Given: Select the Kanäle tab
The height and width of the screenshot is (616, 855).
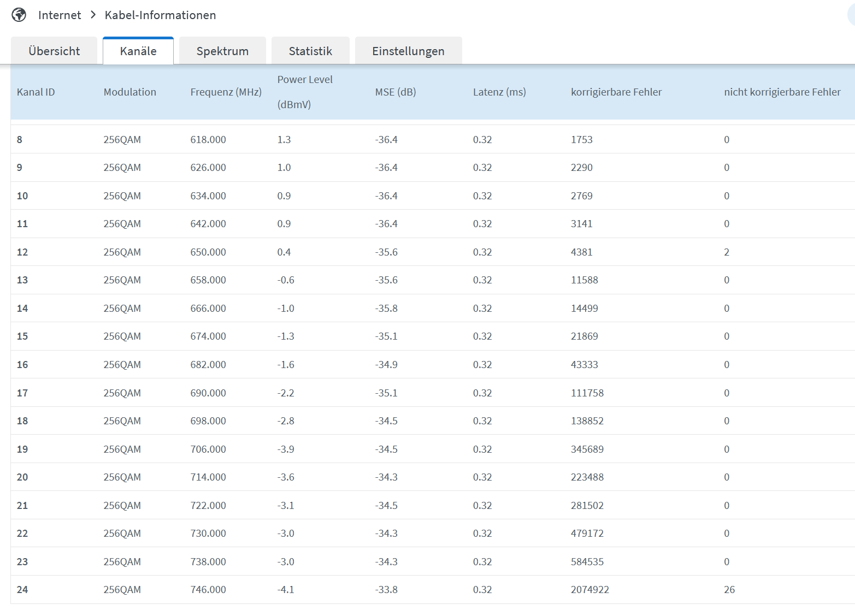Looking at the screenshot, I should (138, 51).
